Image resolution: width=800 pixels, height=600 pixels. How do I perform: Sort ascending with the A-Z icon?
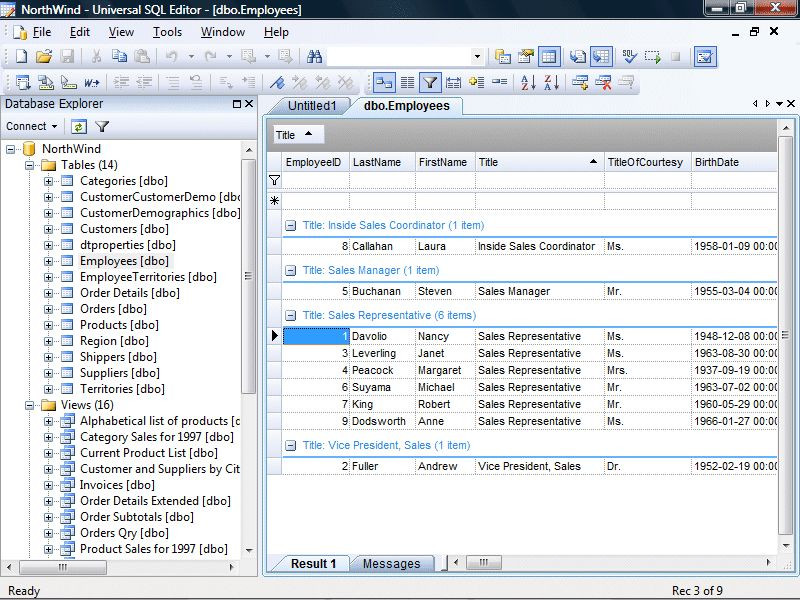point(528,82)
